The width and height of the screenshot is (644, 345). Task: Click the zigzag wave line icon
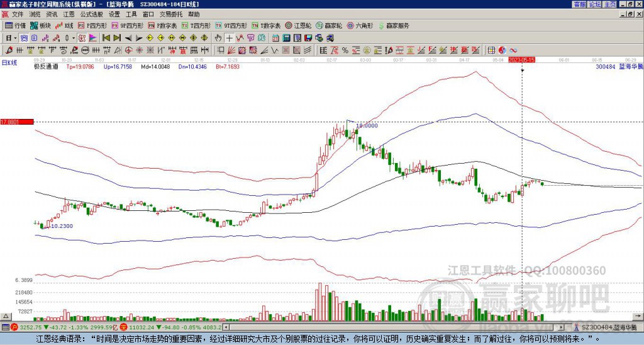pyautogui.click(x=275, y=50)
